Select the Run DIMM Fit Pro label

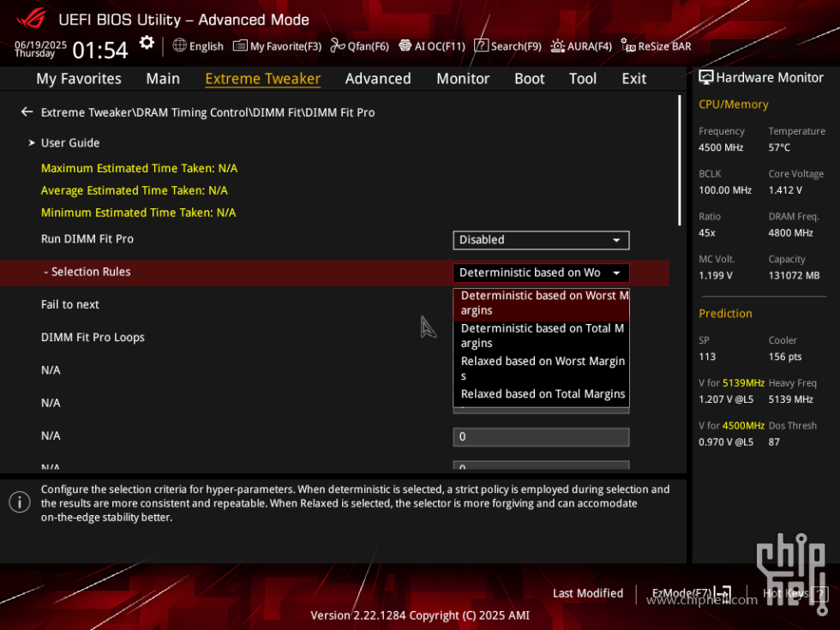pos(87,239)
